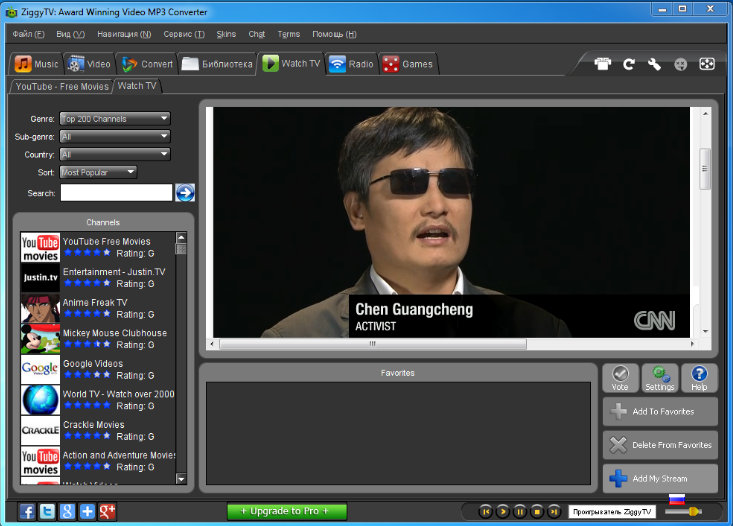Select the Anime Freak TV channel
This screenshot has height=526, width=733.
(98, 309)
